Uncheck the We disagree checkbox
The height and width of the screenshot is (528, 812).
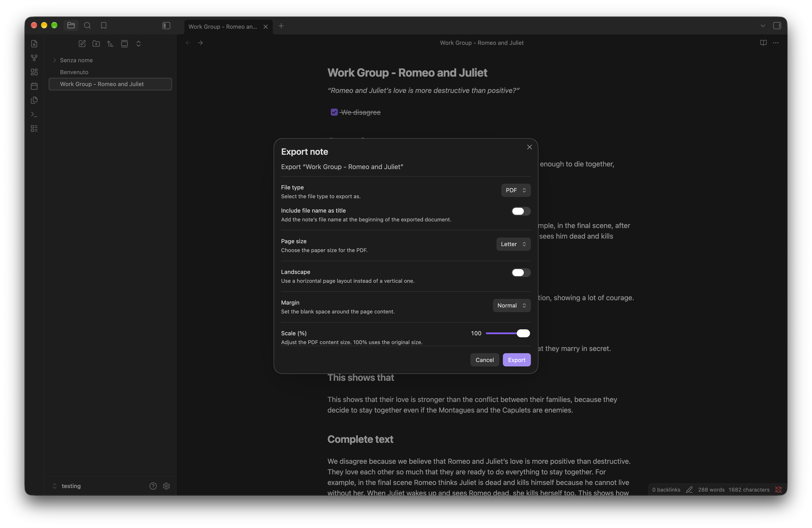334,112
